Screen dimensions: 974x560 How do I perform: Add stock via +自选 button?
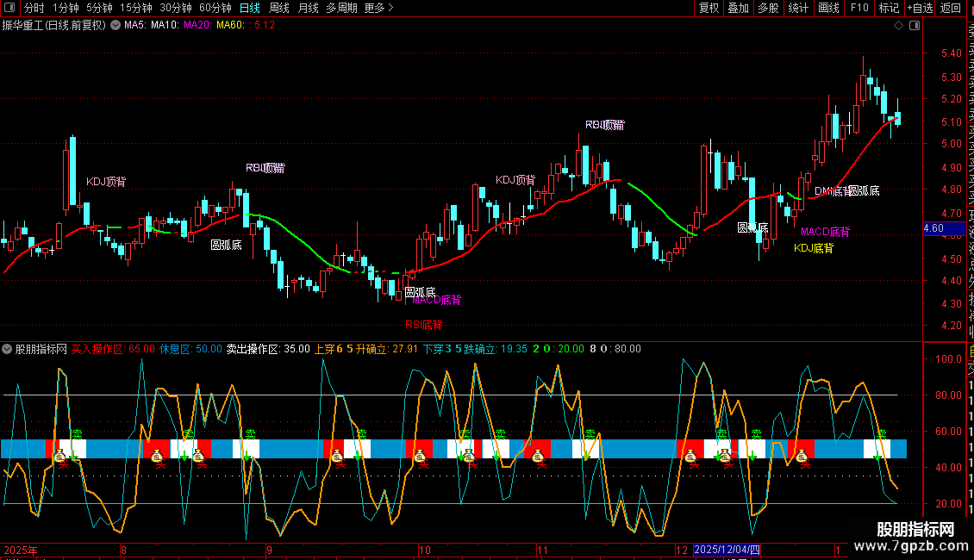(920, 8)
